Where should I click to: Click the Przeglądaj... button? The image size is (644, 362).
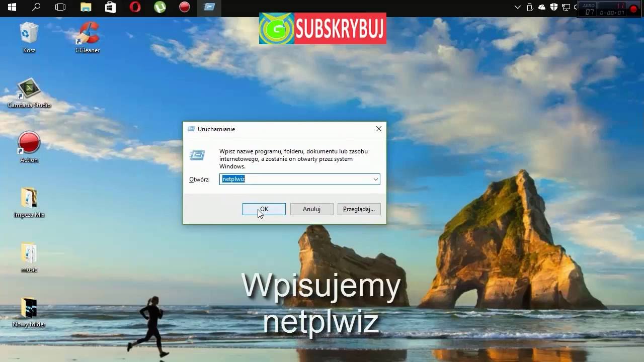(359, 209)
